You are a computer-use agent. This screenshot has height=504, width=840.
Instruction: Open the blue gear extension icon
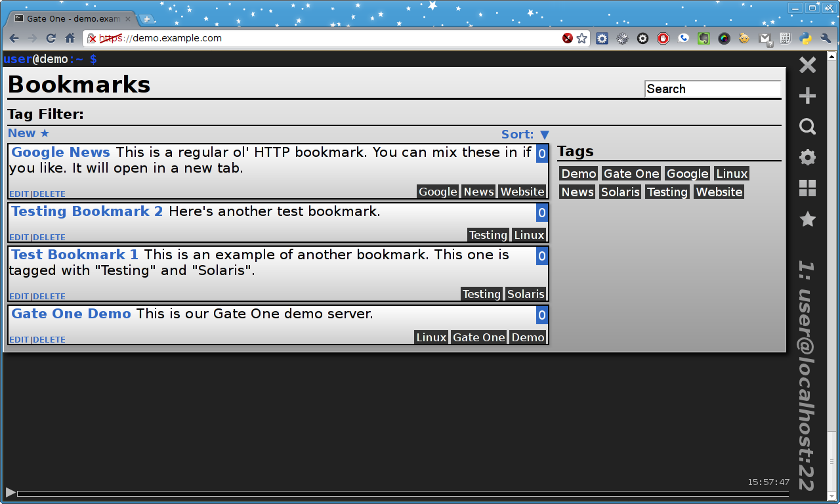tap(602, 38)
